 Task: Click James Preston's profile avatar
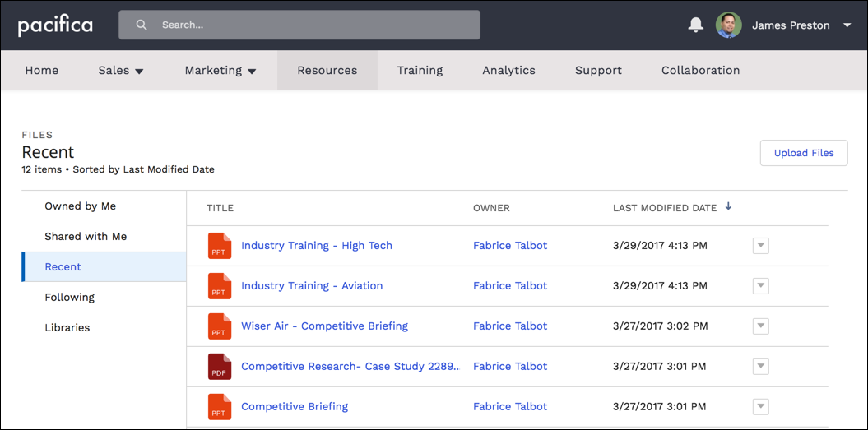tap(728, 25)
